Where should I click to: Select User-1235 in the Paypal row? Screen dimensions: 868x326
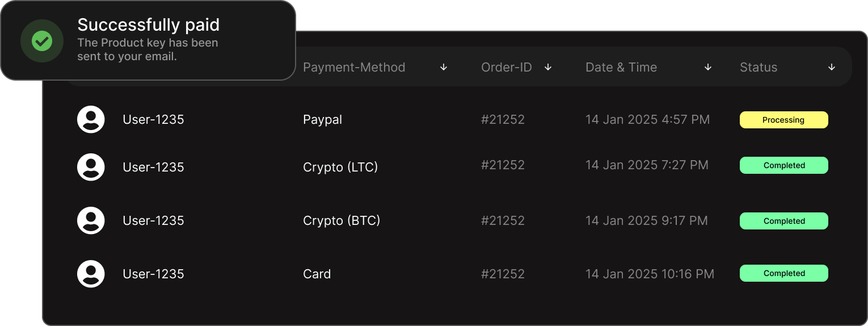click(153, 119)
